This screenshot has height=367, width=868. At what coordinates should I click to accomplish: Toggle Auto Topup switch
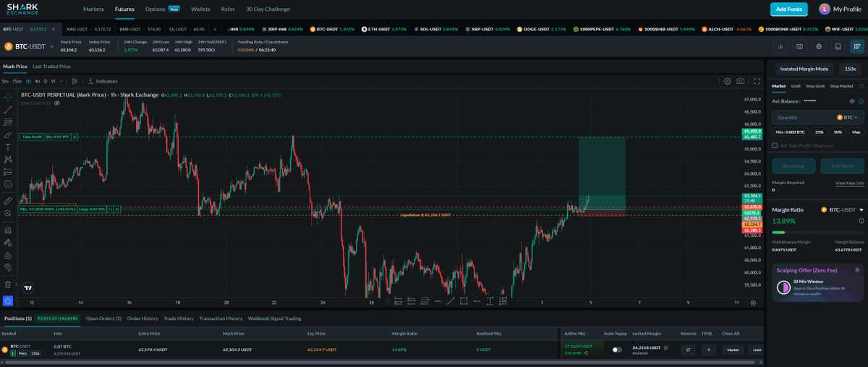click(x=617, y=350)
